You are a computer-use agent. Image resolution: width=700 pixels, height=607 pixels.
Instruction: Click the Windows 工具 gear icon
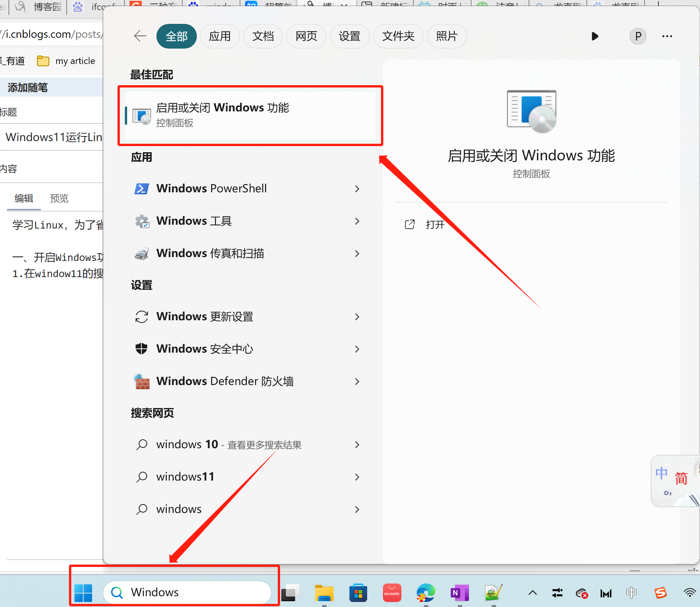pyautogui.click(x=142, y=221)
